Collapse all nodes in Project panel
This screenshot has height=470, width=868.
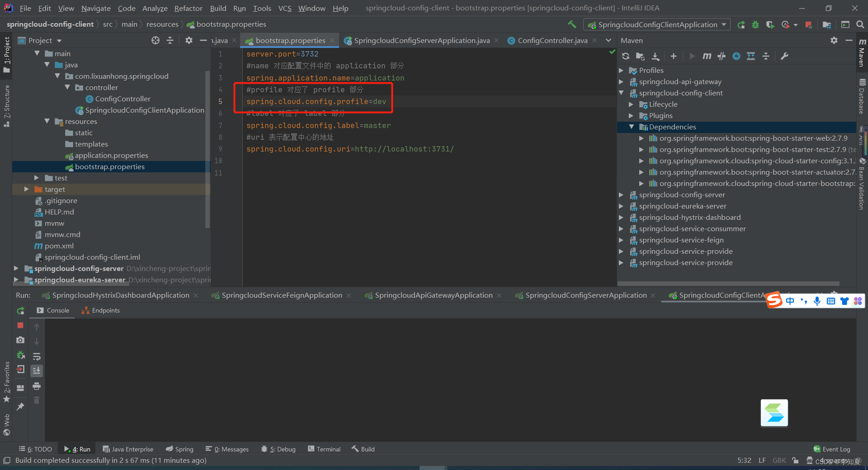(x=170, y=40)
